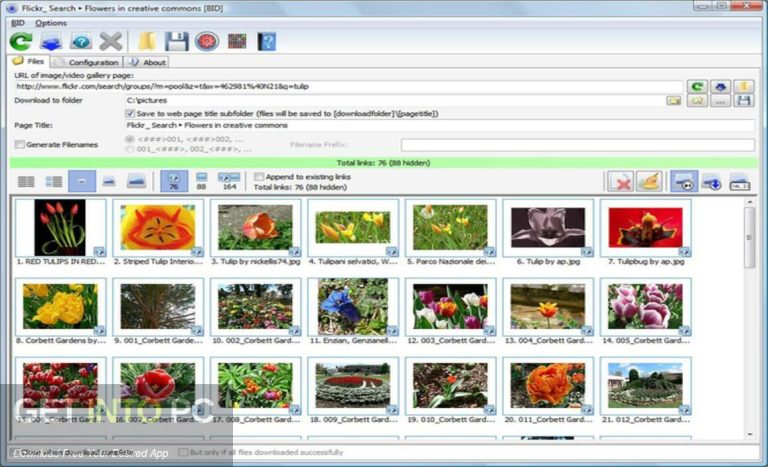The height and width of the screenshot is (467, 768).
Task: Click the Download to folder field
Action: click(x=396, y=100)
